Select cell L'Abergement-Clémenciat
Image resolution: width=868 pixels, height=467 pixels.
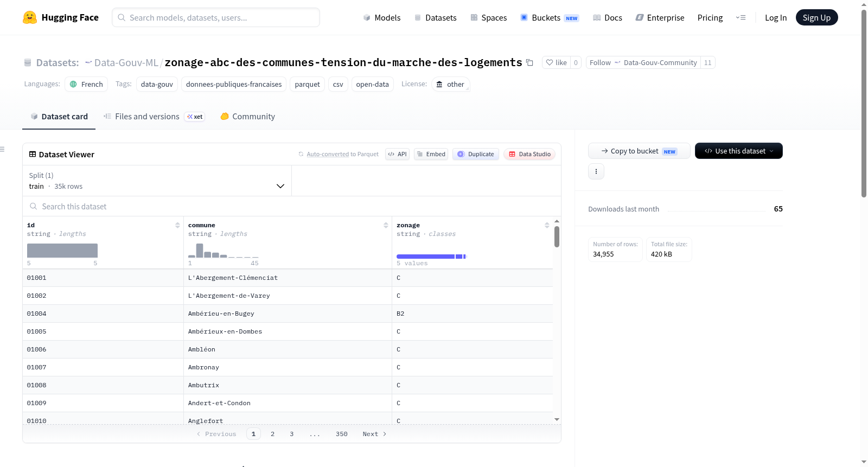coord(288,278)
